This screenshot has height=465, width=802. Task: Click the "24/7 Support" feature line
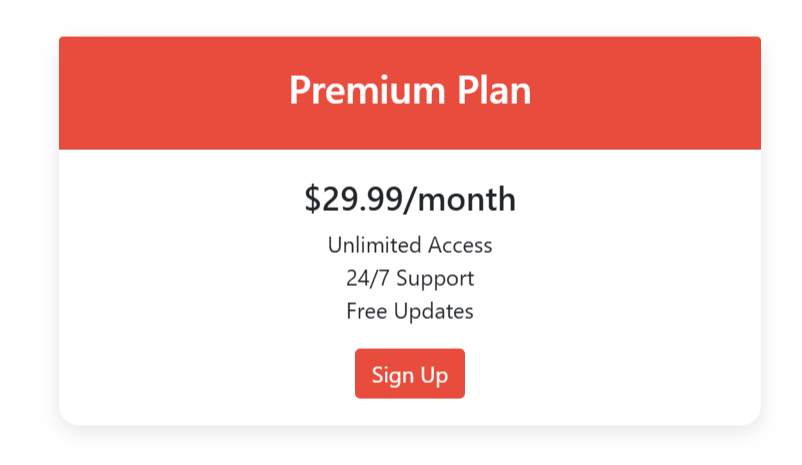pyautogui.click(x=410, y=278)
